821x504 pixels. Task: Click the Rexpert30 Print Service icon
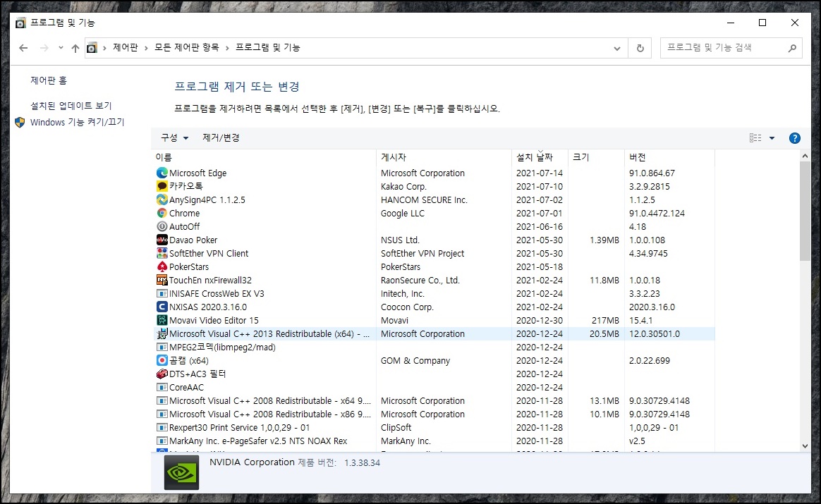162,428
